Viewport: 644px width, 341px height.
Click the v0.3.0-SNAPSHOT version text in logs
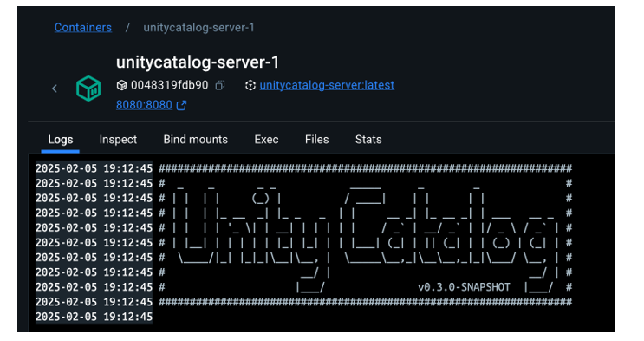464,287
